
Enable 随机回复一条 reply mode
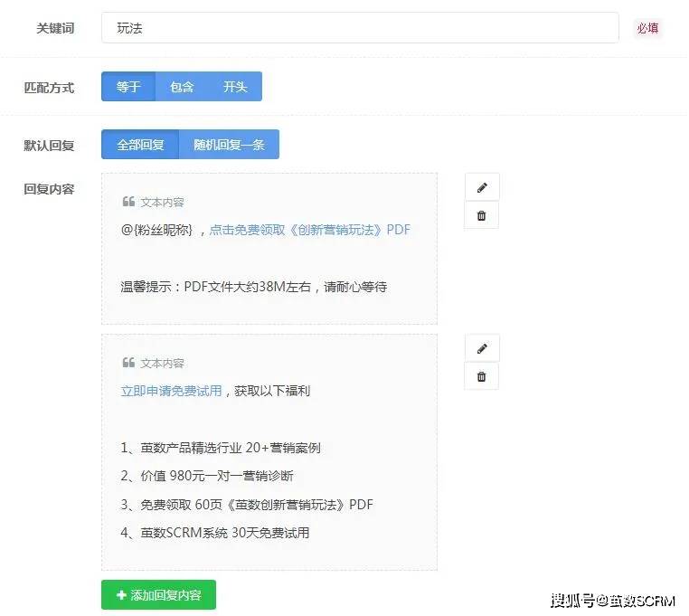[x=229, y=145]
